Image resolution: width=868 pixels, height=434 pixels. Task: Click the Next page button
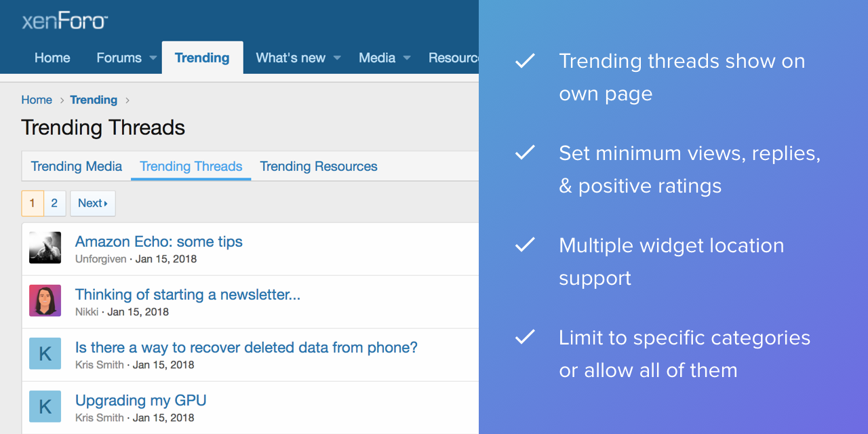[93, 203]
